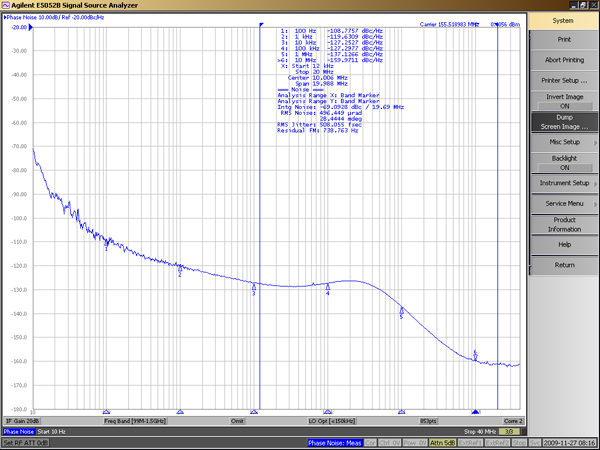Select marker 5 on the trace slope
The width and height of the screenshot is (600, 450).
click(401, 310)
